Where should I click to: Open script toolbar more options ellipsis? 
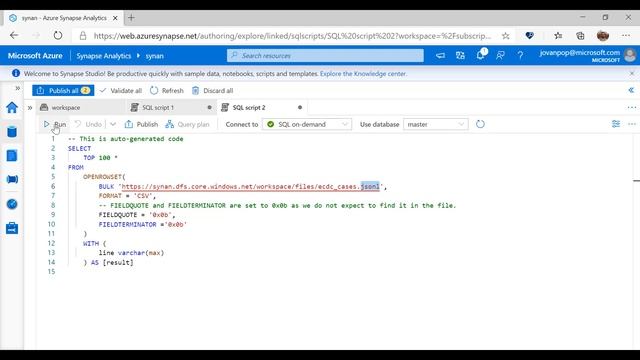632,124
